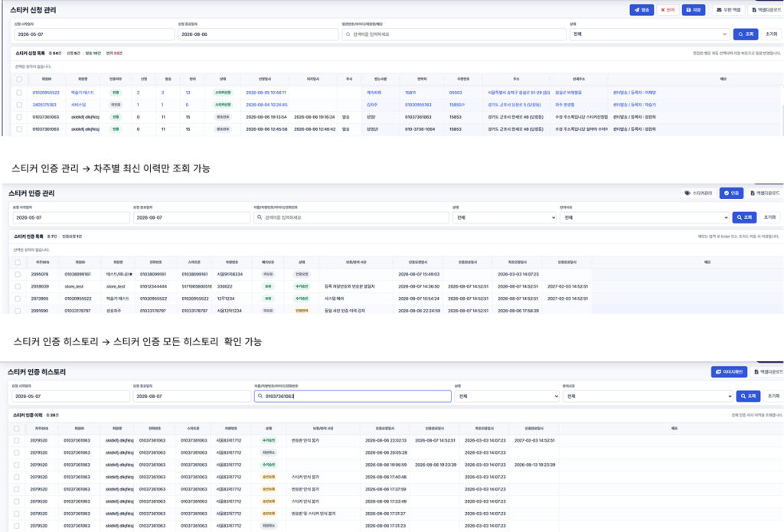784x532 pixels.
Task: Click the 이미지확인 image check button
Action: point(729,372)
